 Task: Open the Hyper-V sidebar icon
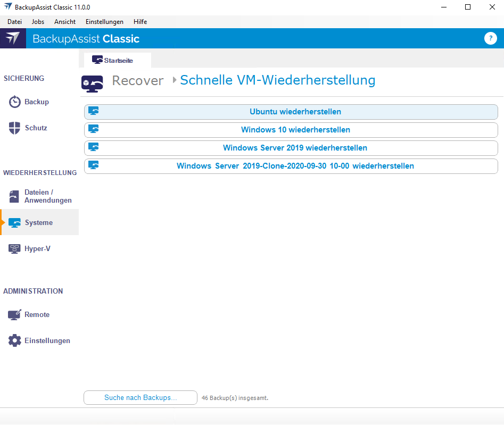15,249
